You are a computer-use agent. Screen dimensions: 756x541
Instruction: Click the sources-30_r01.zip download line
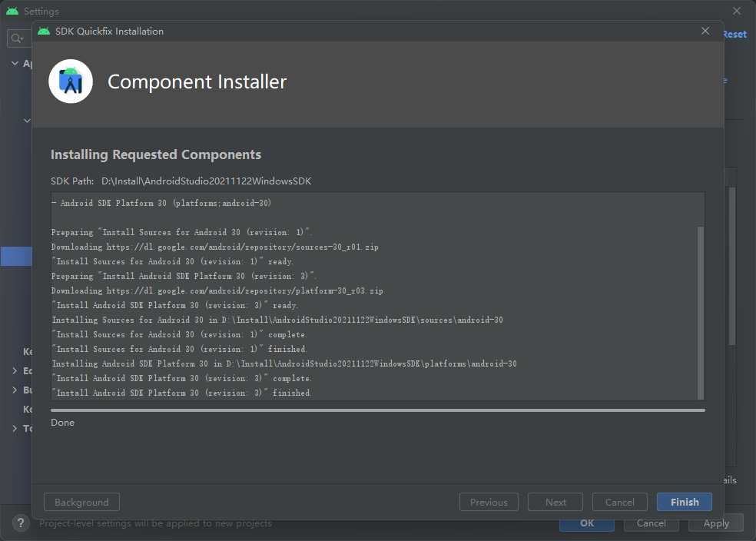[214, 247]
